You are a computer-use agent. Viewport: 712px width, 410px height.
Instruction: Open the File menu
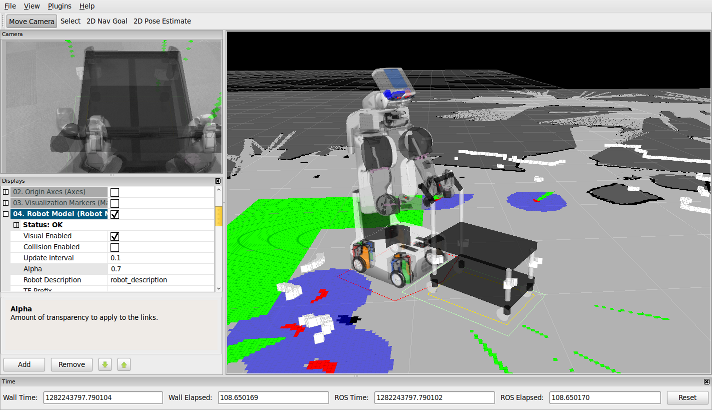click(x=9, y=6)
